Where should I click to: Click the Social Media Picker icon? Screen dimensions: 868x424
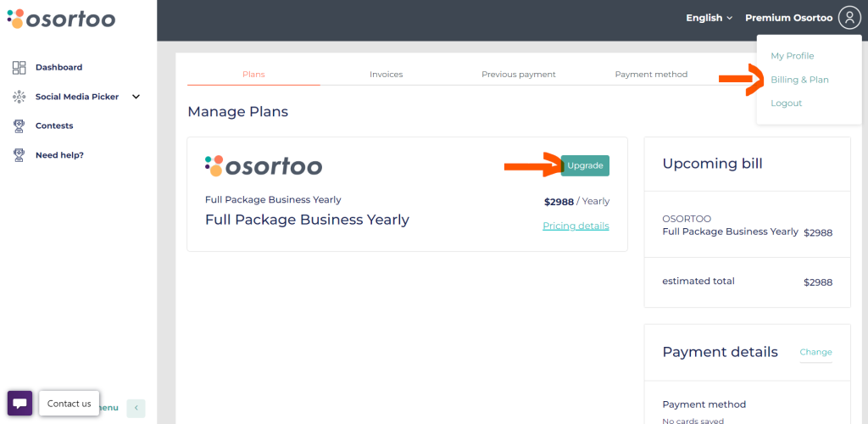pos(19,97)
